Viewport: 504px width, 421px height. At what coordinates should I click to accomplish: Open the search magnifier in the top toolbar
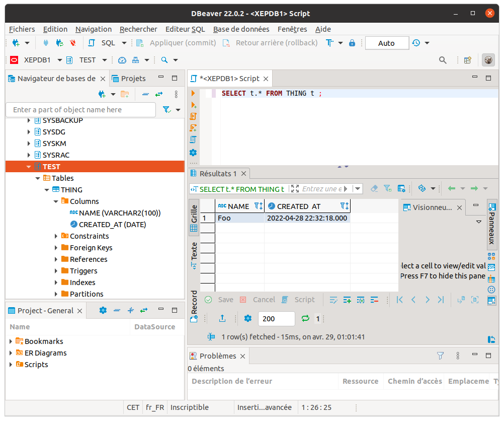pyautogui.click(x=442, y=60)
